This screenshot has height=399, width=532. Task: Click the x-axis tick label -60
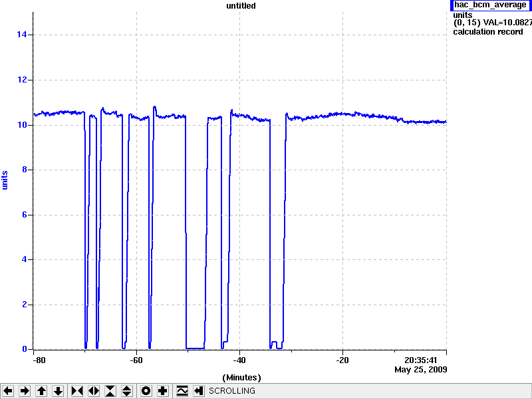pyautogui.click(x=136, y=360)
